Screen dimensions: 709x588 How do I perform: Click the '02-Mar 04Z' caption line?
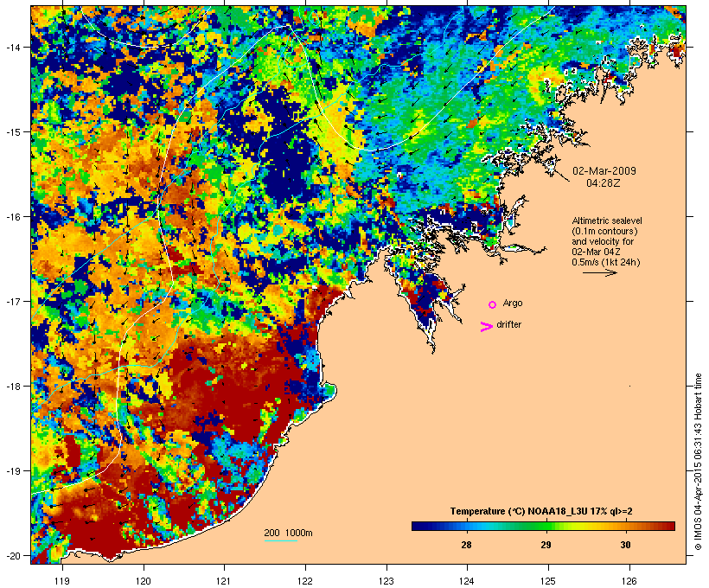[x=596, y=252]
